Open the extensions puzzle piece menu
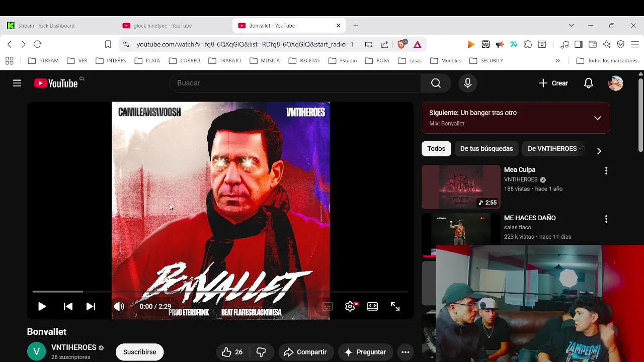The image size is (644, 362). pyautogui.click(x=528, y=44)
